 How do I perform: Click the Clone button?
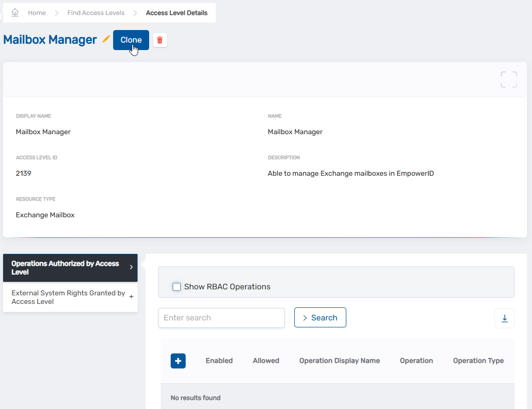(131, 40)
